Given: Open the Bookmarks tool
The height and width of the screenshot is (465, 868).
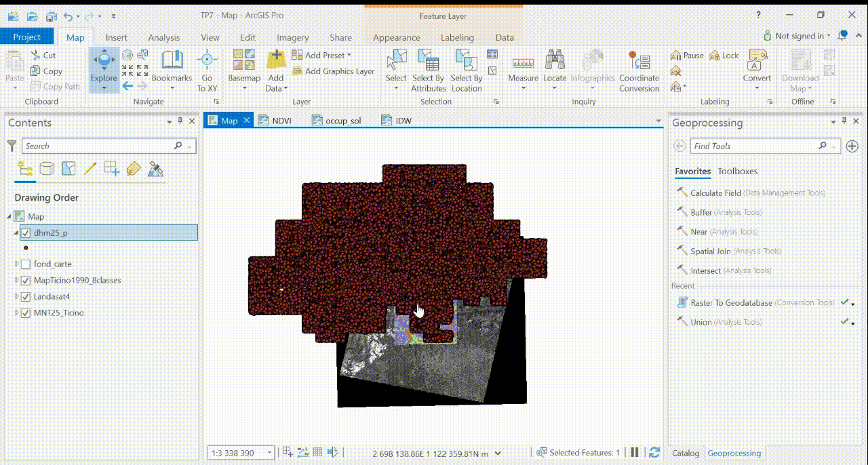Looking at the screenshot, I should [172, 68].
